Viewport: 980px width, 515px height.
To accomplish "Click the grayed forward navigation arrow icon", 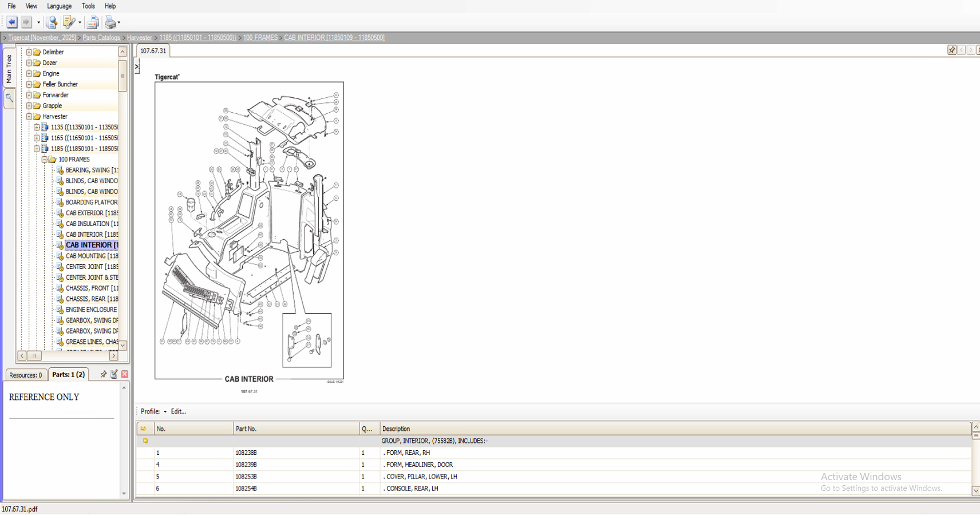I will pos(26,22).
